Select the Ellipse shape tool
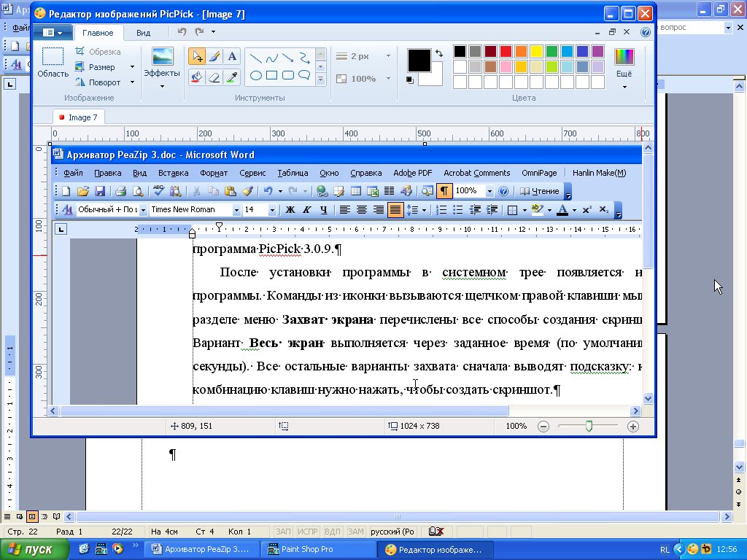 point(256,75)
